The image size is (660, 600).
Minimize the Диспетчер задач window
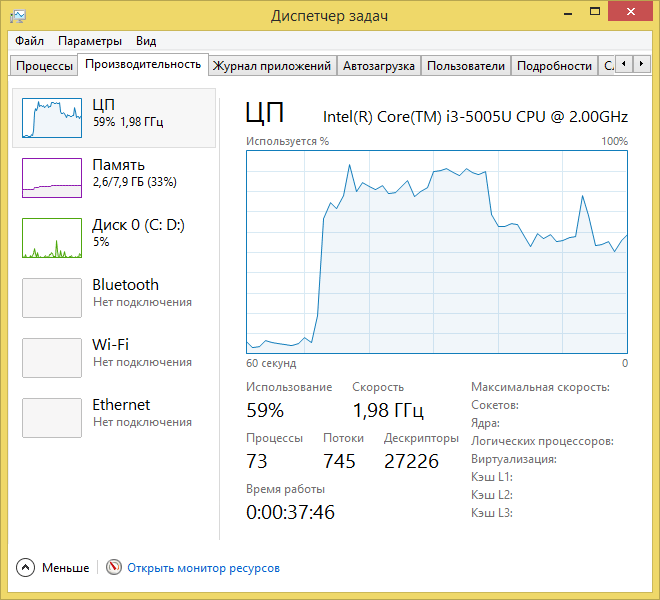coord(568,13)
